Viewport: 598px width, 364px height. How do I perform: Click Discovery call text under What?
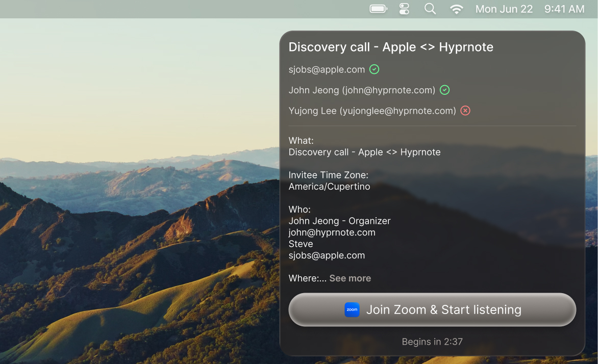point(365,152)
